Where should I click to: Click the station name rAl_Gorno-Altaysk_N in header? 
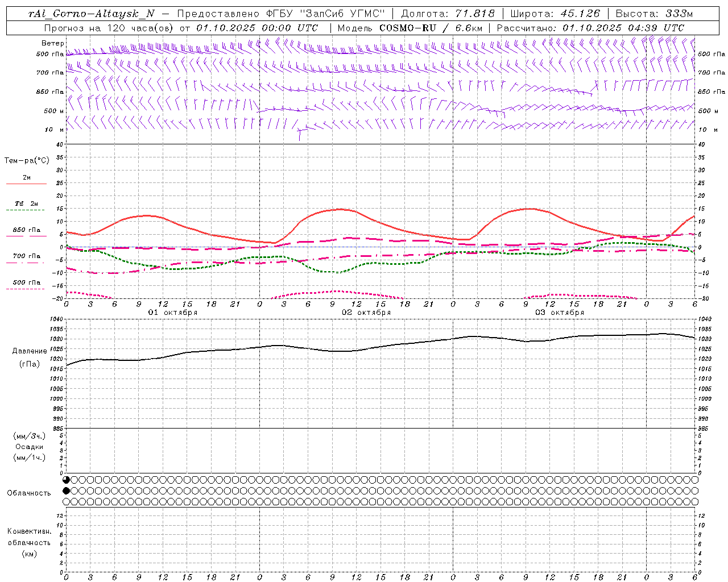tap(92, 14)
